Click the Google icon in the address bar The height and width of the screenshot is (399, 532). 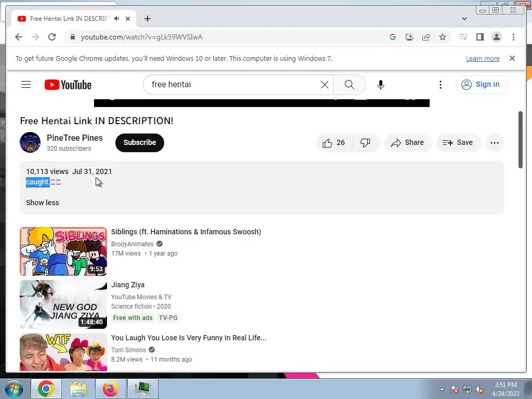[x=393, y=37]
